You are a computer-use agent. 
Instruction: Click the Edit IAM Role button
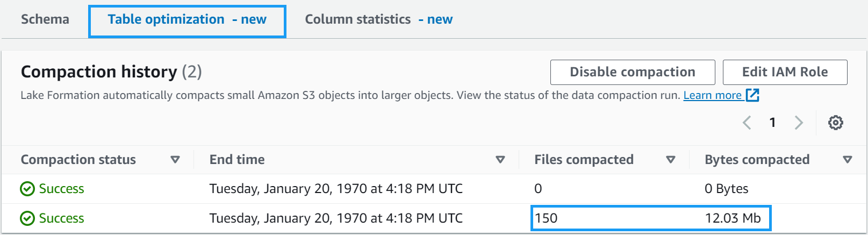(785, 72)
